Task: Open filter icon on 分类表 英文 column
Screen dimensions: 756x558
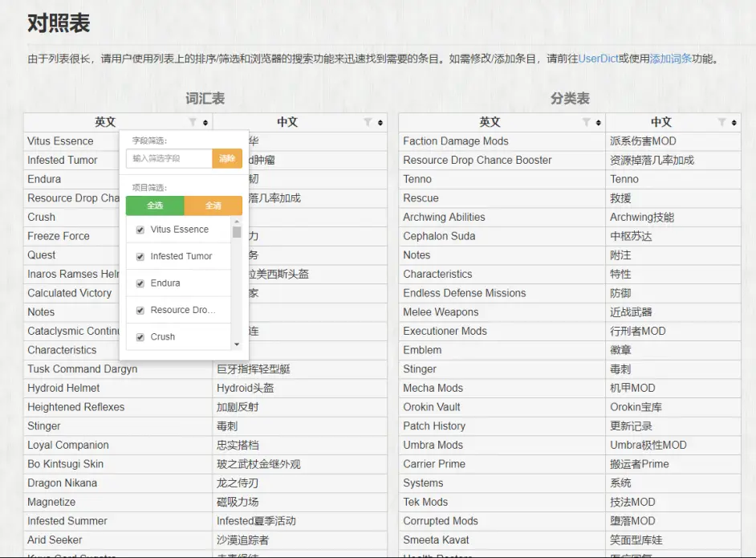Action: (587, 122)
